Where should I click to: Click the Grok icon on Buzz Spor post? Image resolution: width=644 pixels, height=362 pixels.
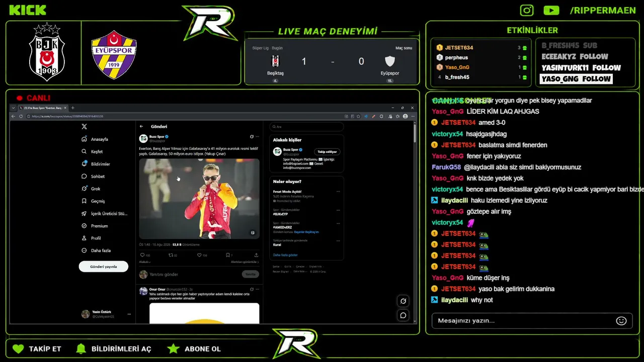click(x=252, y=136)
